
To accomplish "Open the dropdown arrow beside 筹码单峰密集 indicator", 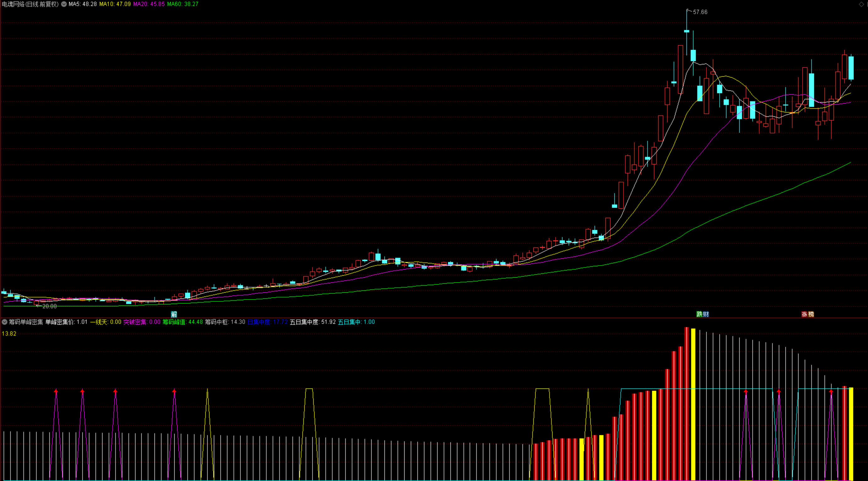I will pyautogui.click(x=4, y=322).
